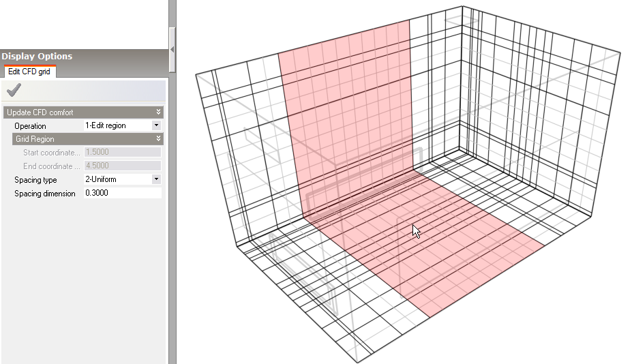The width and height of the screenshot is (632, 364).
Task: Collapse the side panel with the splitter arrow
Action: 172,49
